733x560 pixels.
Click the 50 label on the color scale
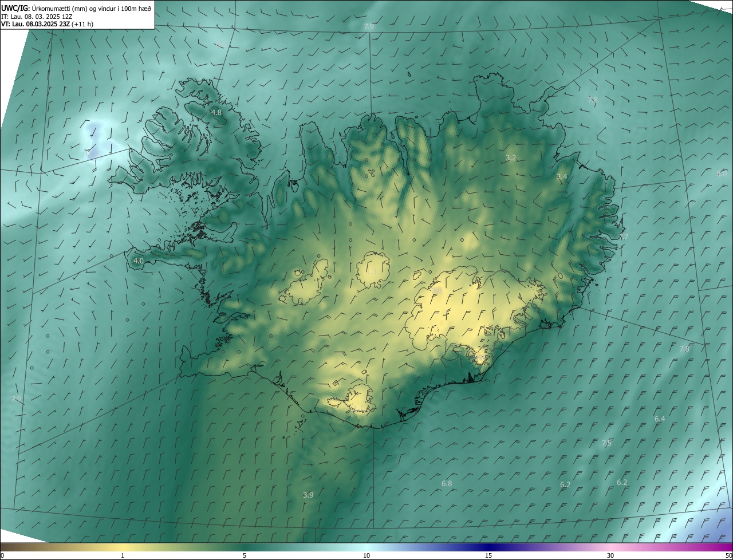tap(728, 556)
